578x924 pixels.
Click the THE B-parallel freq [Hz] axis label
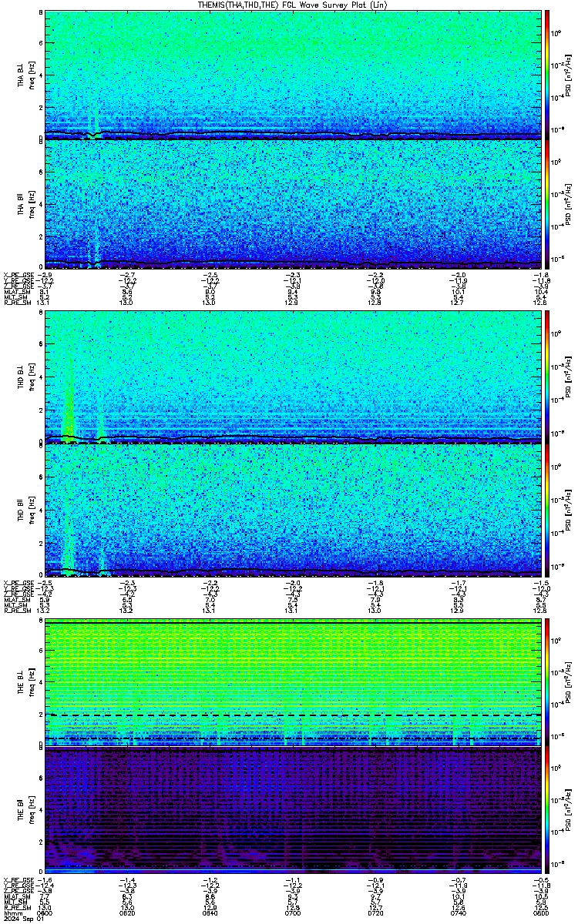click(x=33, y=811)
